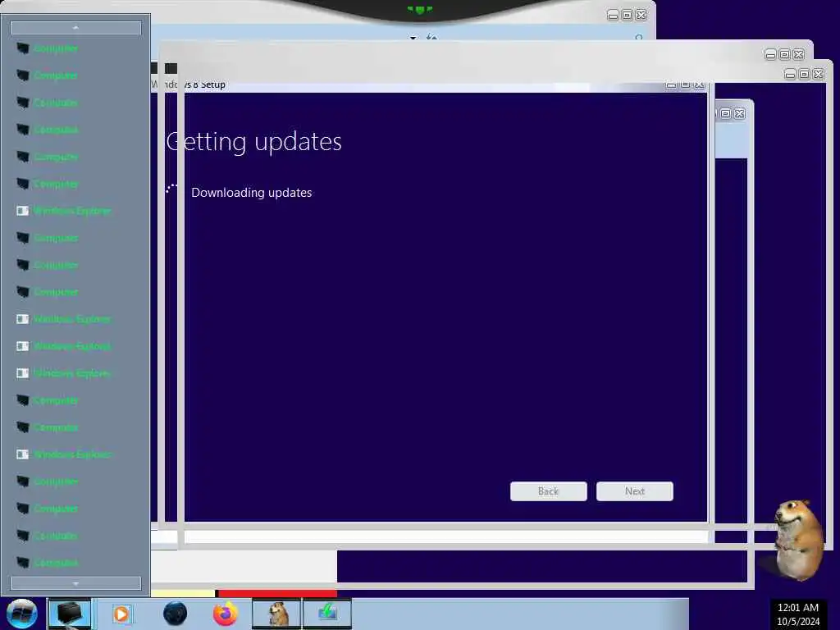840x630 pixels.
Task: Close the partly hidden window right of Setup
Action: tap(740, 113)
